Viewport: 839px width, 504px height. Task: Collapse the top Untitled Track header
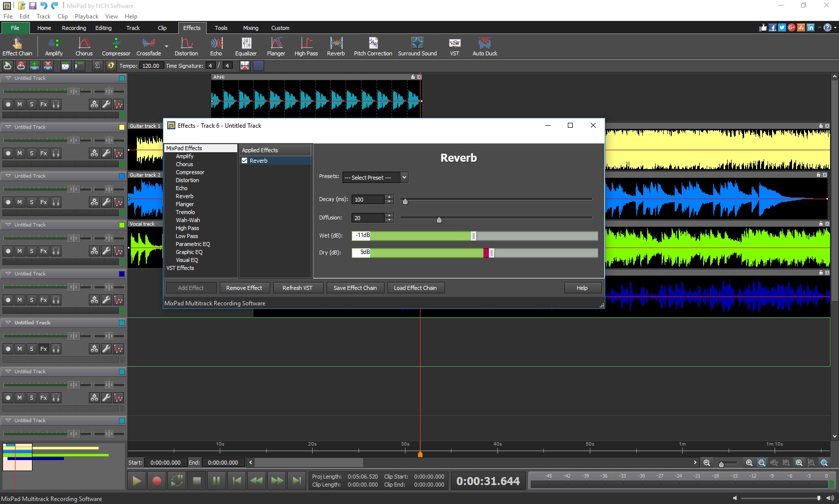pyautogui.click(x=8, y=78)
